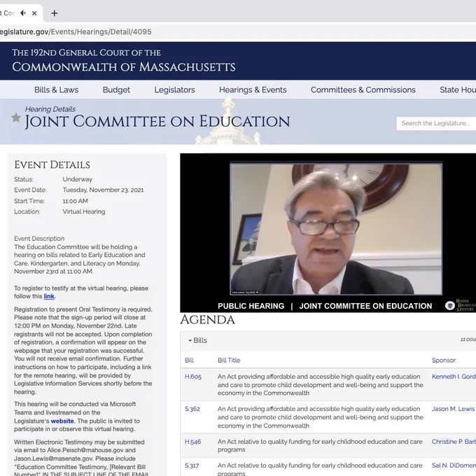Open the Legislators menu

(174, 90)
